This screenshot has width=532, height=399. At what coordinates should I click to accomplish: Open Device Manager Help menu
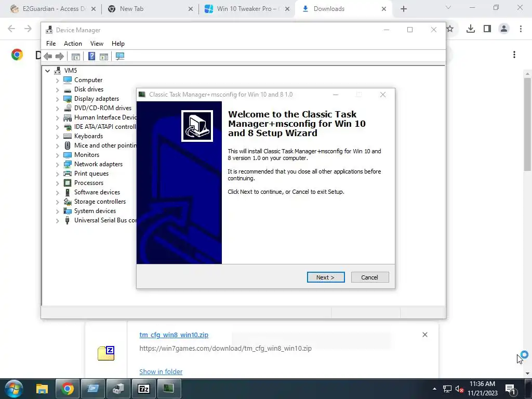(x=118, y=44)
